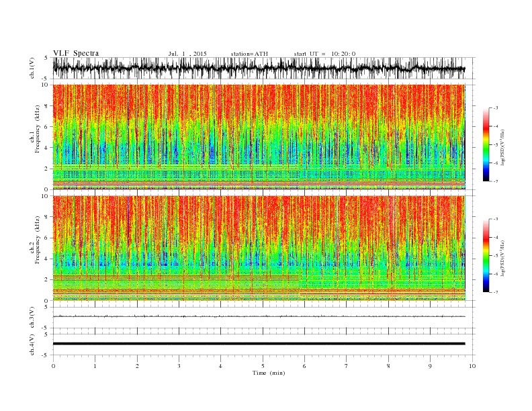
Task: Click time axis tick label "7"
Action: 347,366
